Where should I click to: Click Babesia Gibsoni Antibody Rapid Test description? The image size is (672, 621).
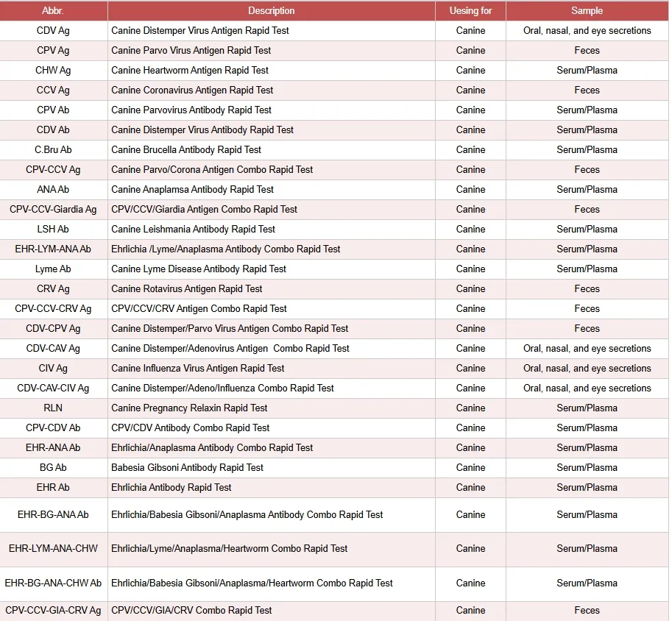click(x=187, y=468)
